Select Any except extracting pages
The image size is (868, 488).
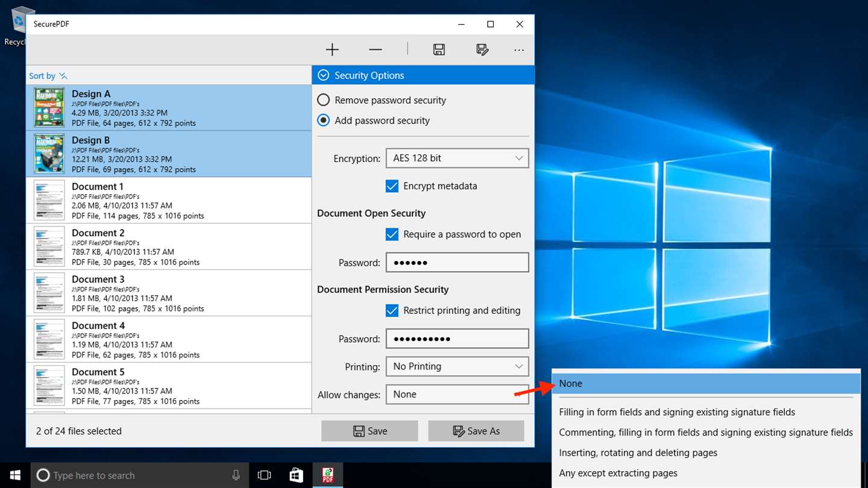tap(618, 473)
